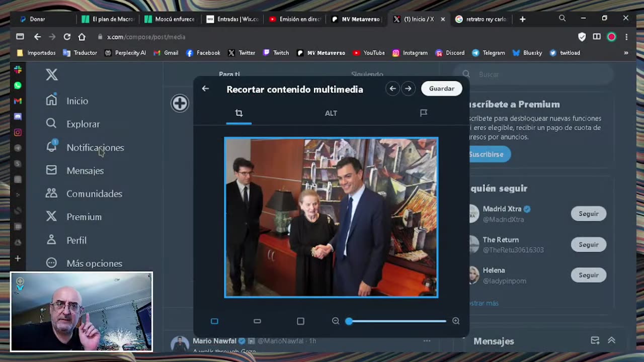Open the YouTube bookmark
This screenshot has width=644, height=362.
(x=369, y=53)
